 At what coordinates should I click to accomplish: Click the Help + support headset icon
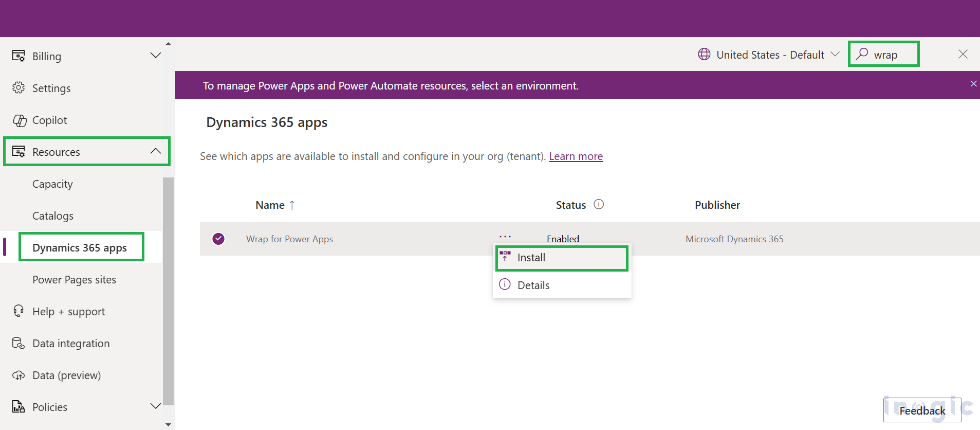click(19, 311)
